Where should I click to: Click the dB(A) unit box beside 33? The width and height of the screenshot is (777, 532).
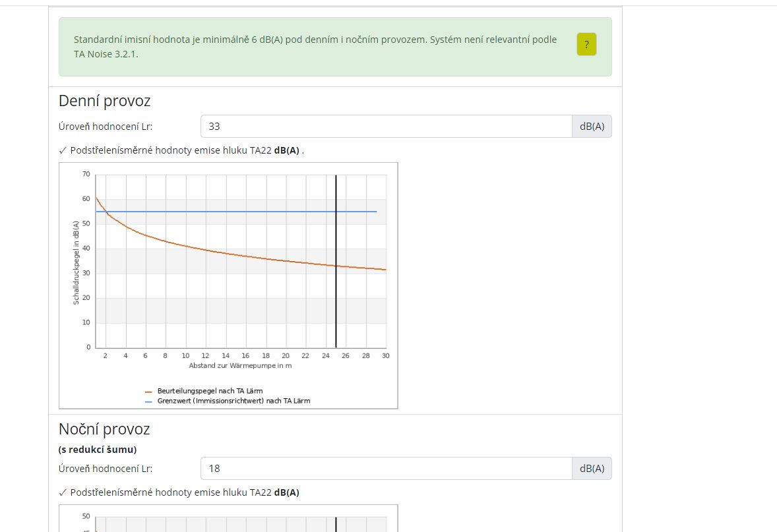click(x=592, y=127)
